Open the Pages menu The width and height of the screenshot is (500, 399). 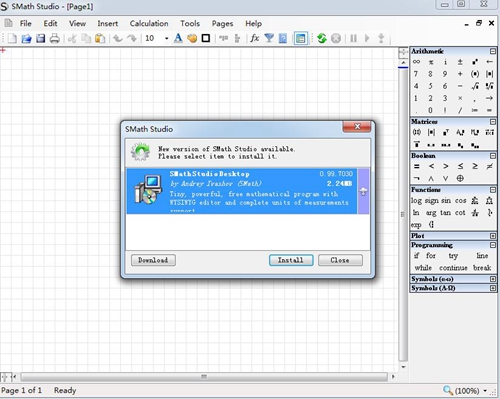[x=222, y=24]
